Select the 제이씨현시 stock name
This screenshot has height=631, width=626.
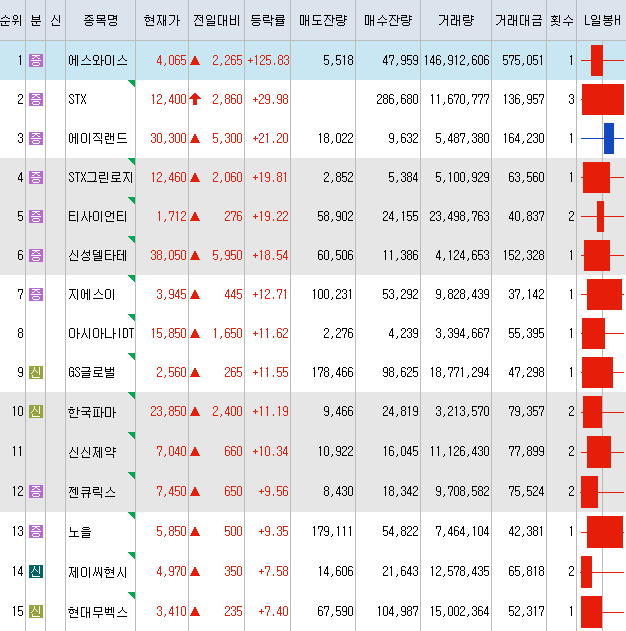(98, 572)
